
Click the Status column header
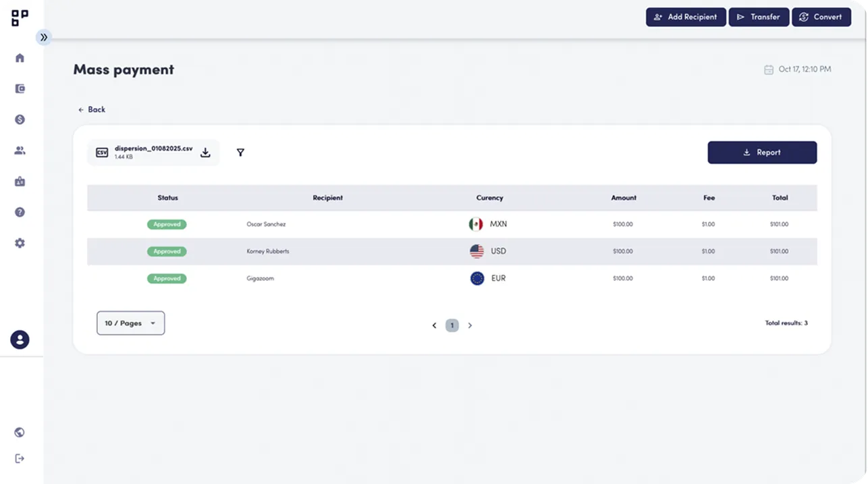click(167, 198)
